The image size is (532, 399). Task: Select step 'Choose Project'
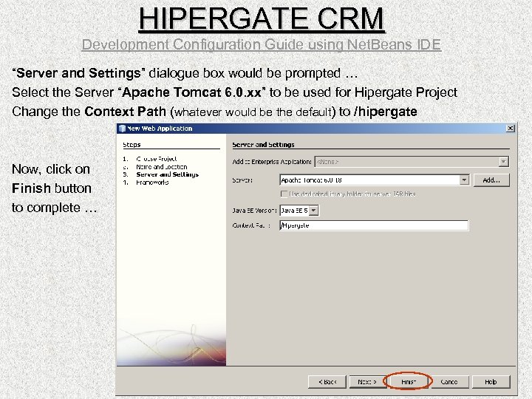click(157, 159)
